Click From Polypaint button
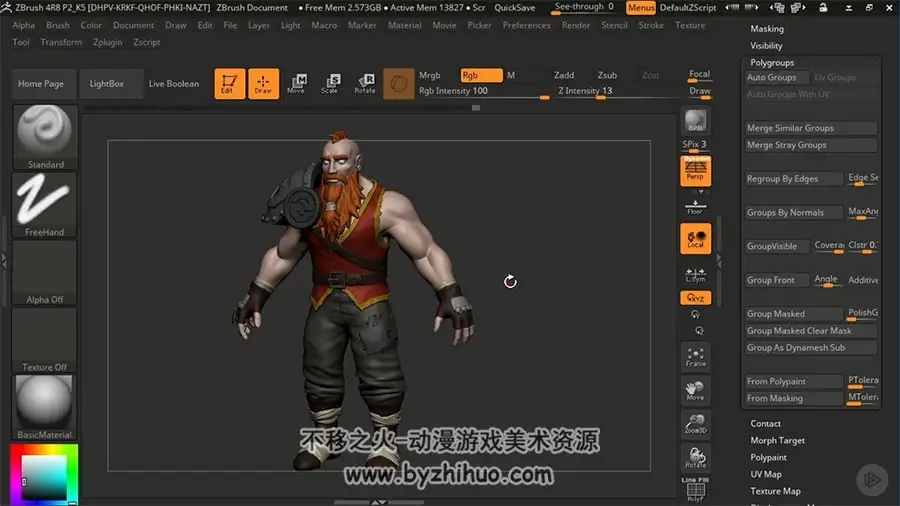900x506 pixels. 793,382
